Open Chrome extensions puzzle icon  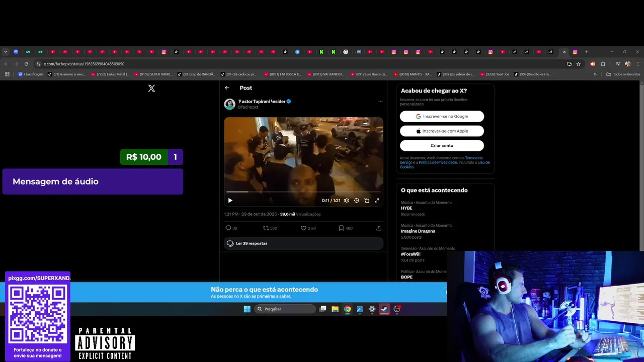[603, 64]
